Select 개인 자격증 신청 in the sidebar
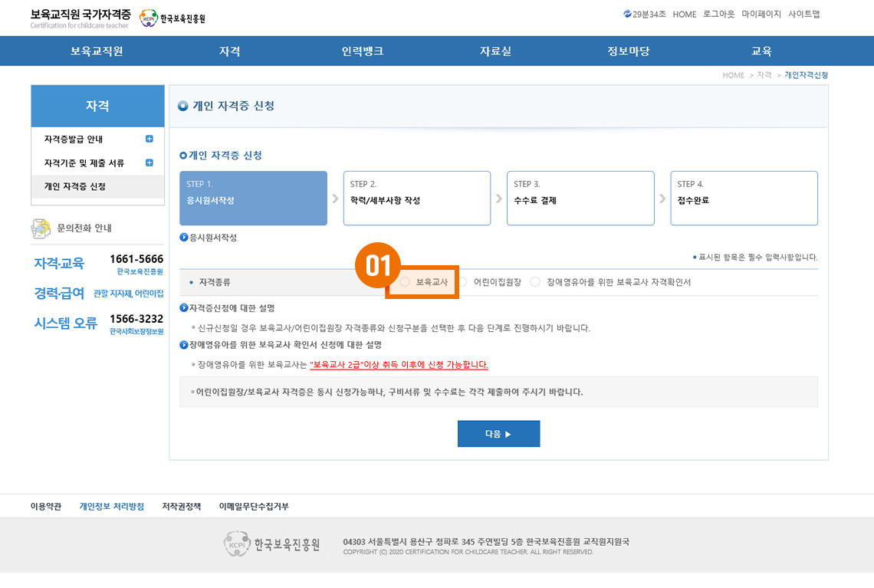The height and width of the screenshot is (588, 874). 75,187
